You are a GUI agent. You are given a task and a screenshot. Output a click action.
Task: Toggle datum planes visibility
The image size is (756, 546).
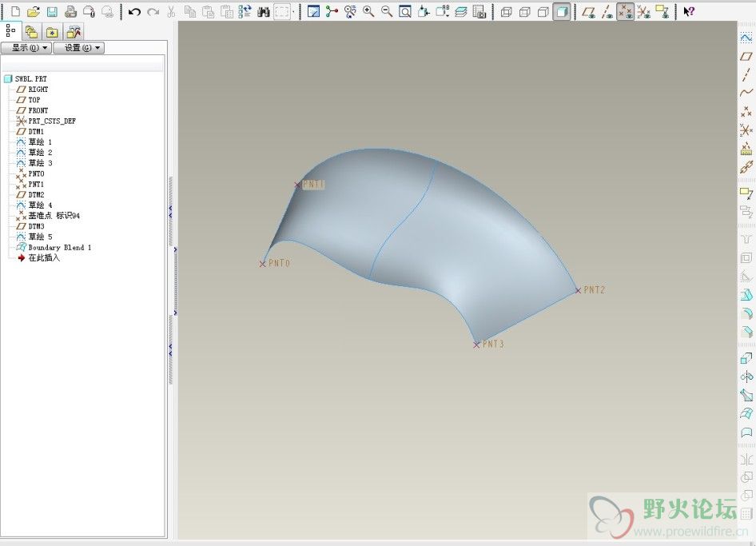[589, 11]
